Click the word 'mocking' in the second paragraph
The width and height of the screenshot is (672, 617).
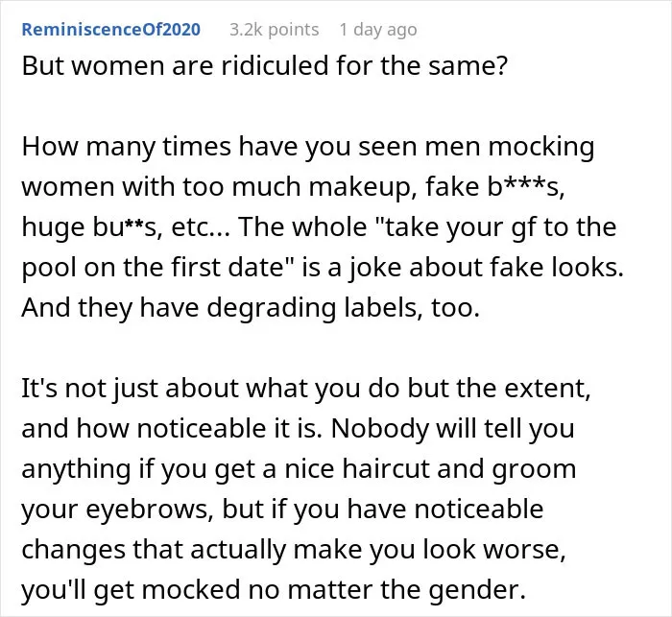point(541,148)
